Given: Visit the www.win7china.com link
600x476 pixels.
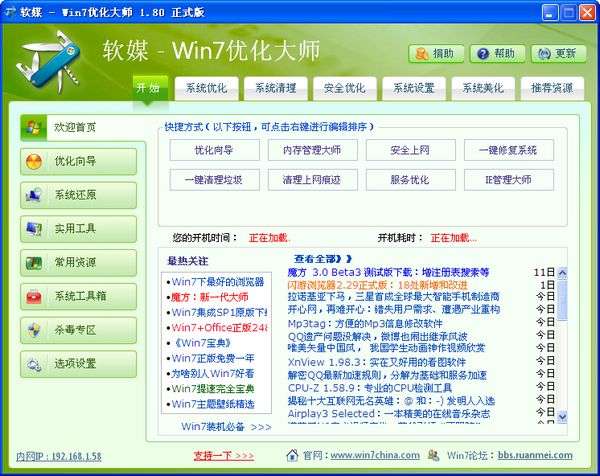Looking at the screenshot, I should coord(375,455).
